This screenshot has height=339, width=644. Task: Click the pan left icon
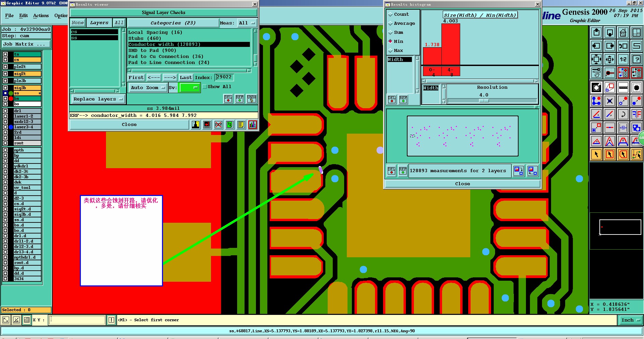pos(596,46)
